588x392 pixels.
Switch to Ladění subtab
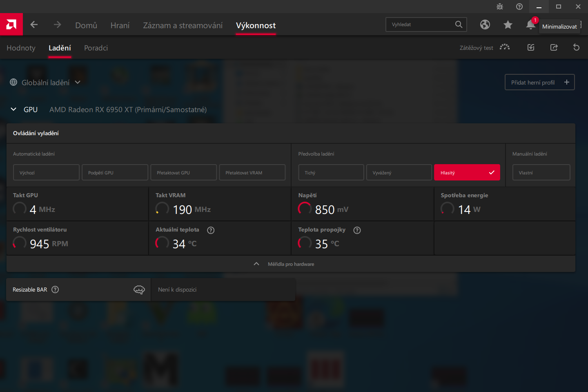pyautogui.click(x=60, y=48)
